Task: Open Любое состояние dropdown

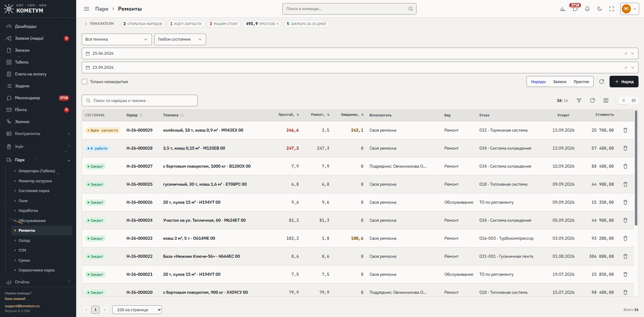Action: pos(180,39)
